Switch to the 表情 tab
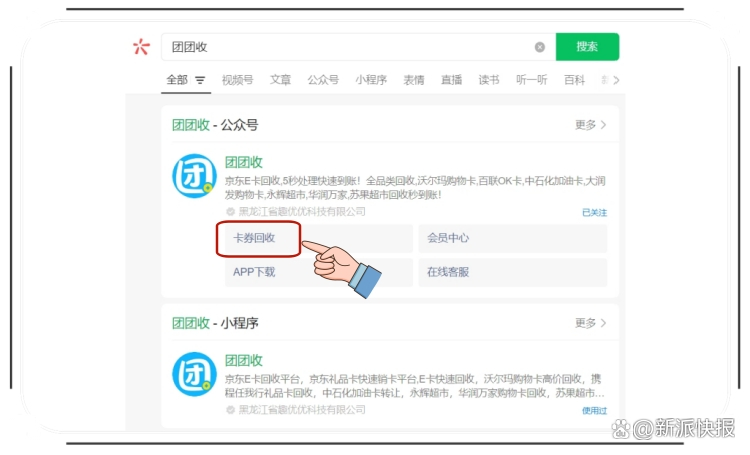Image resolution: width=750 pixels, height=455 pixels. (414, 80)
